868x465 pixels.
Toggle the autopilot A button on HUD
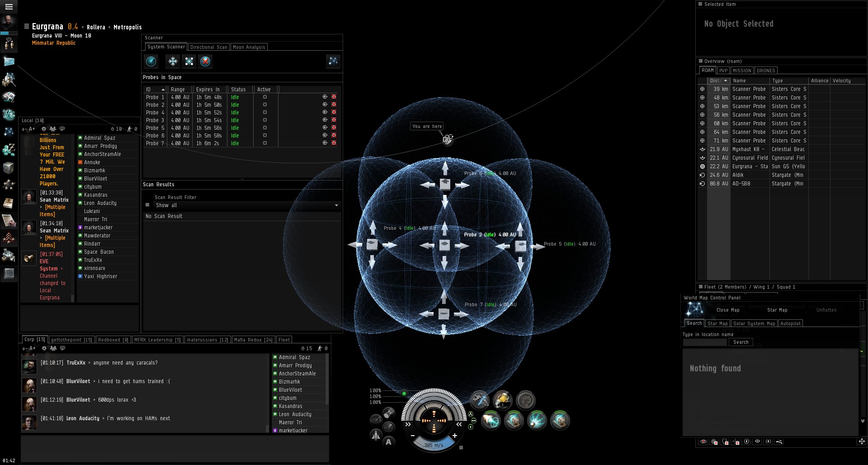[388, 442]
